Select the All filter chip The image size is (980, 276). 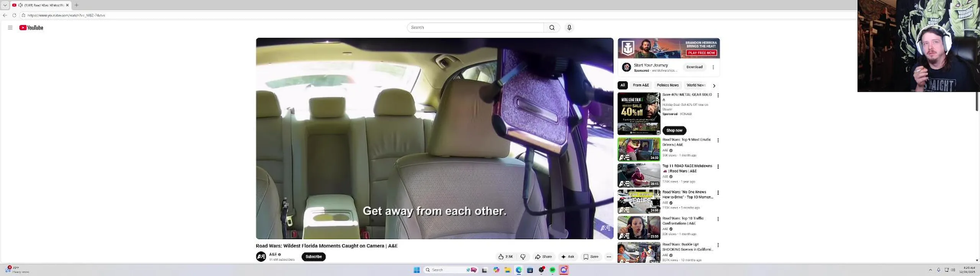click(622, 85)
